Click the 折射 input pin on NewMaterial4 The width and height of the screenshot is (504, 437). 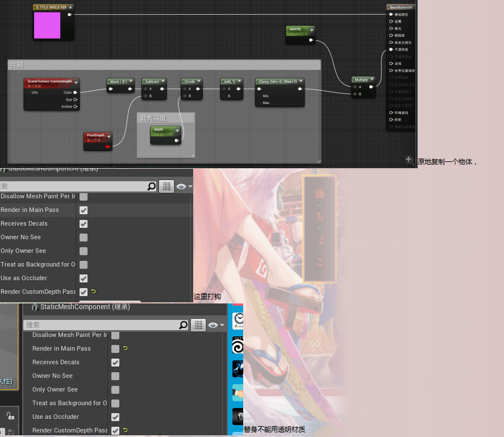(x=391, y=119)
